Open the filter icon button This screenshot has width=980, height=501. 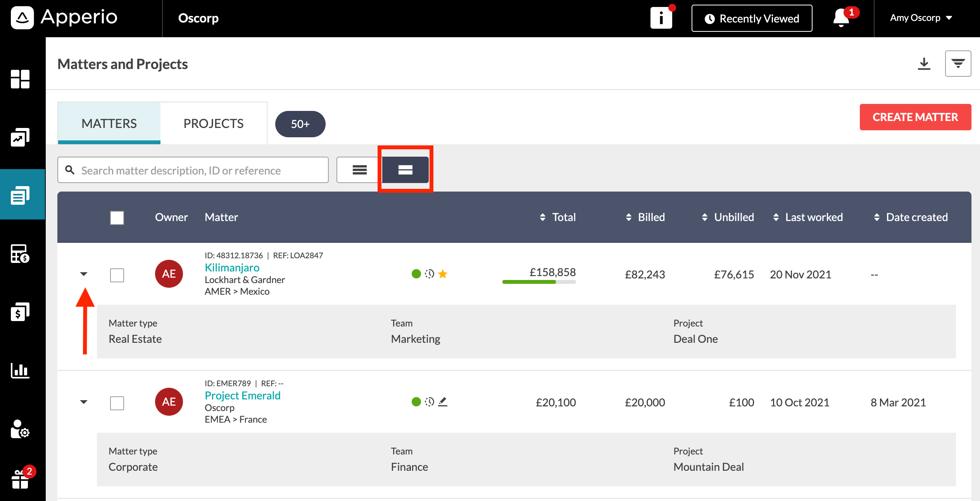[958, 64]
